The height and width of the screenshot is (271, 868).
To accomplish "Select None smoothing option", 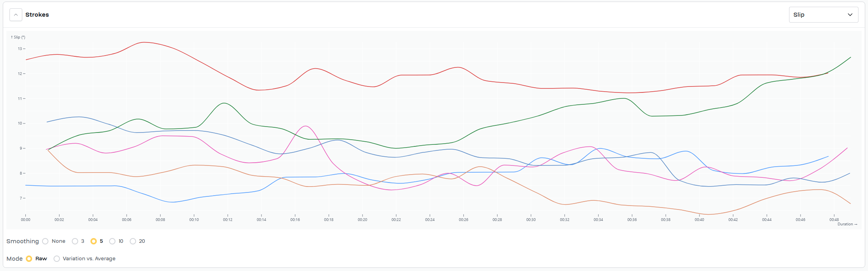I will pyautogui.click(x=46, y=241).
